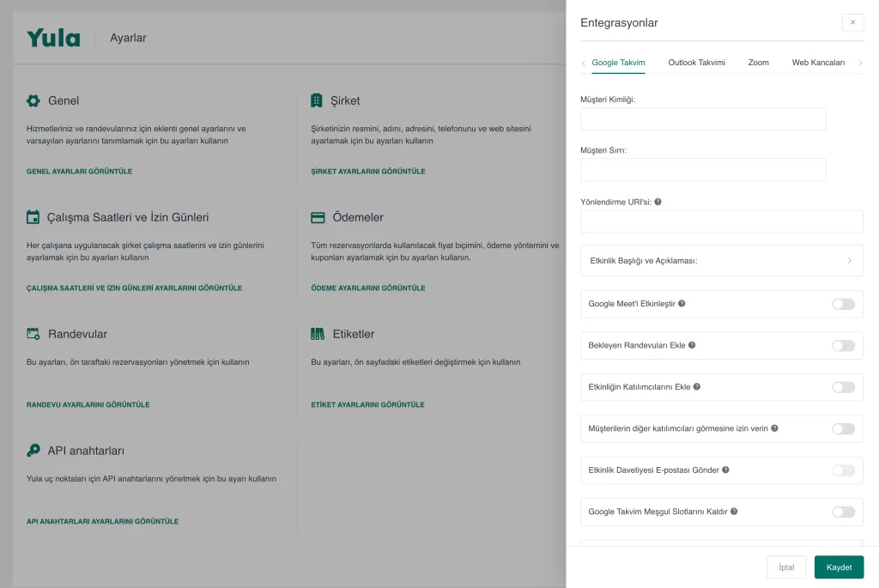
Task: Switch to the Outlook Takvimi tab
Action: [696, 63]
